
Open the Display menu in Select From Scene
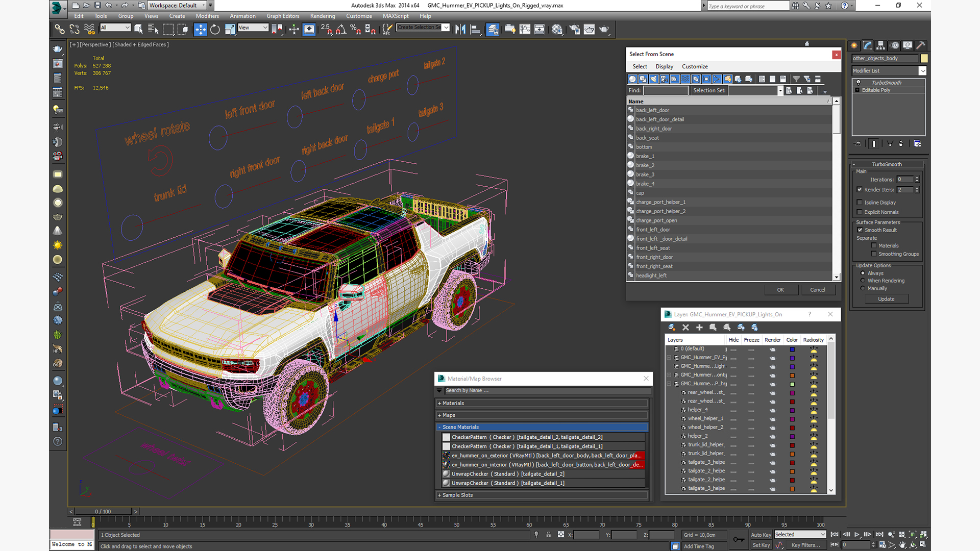[x=664, y=66]
